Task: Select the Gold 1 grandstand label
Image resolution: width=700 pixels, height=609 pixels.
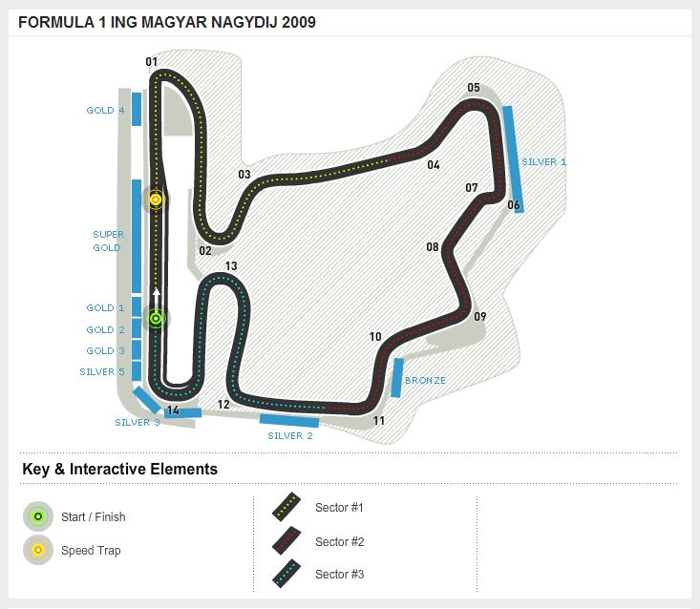Action: point(105,308)
